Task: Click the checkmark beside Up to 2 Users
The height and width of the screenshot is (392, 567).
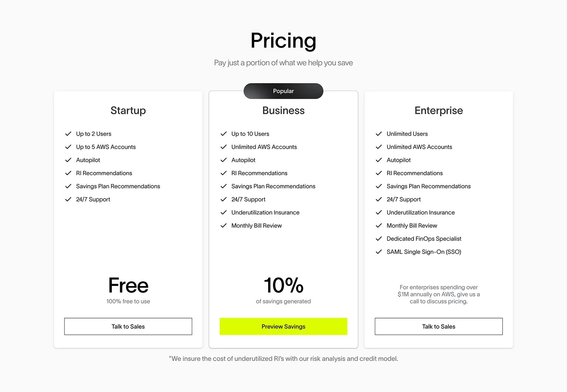Action: [x=68, y=134]
